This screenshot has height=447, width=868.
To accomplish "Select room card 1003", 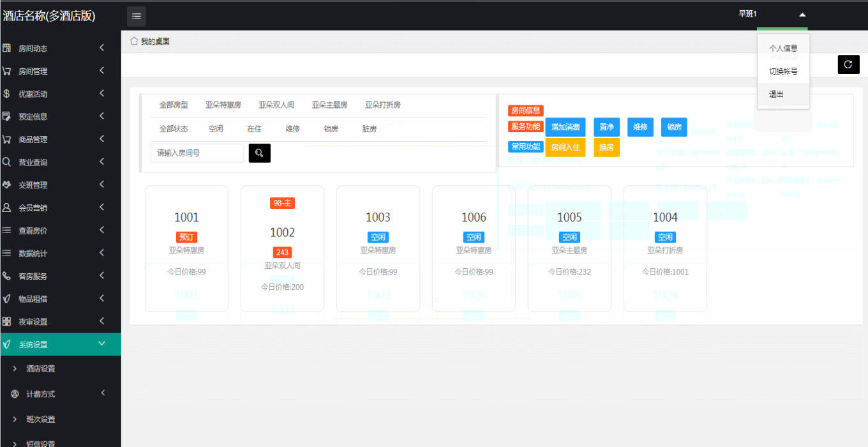I will (x=378, y=248).
